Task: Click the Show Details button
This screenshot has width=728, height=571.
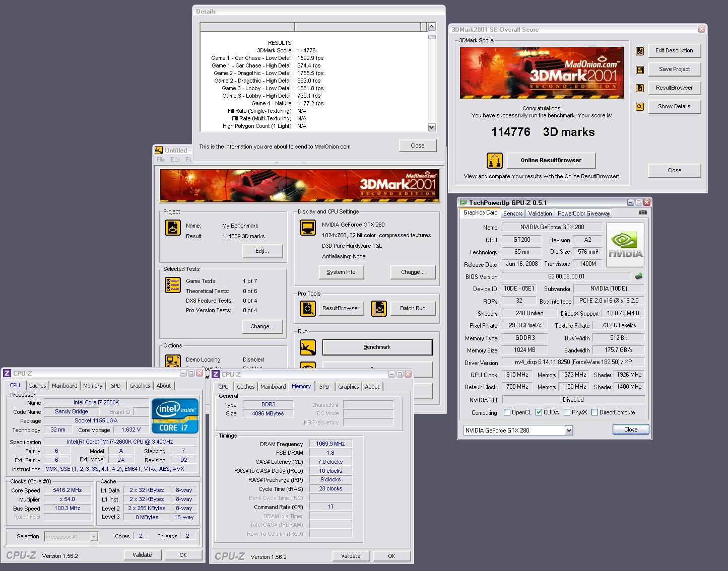Action: (674, 107)
